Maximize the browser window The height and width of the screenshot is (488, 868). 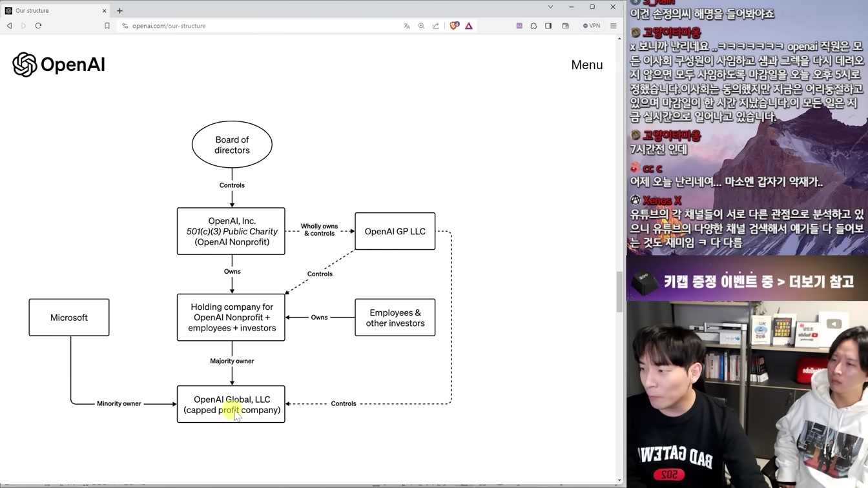[592, 6]
